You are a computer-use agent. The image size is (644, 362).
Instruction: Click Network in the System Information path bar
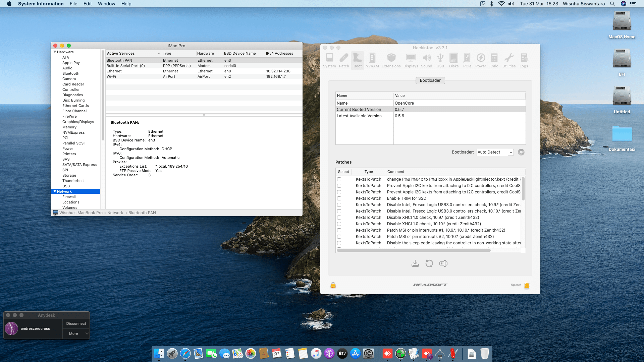point(115,213)
